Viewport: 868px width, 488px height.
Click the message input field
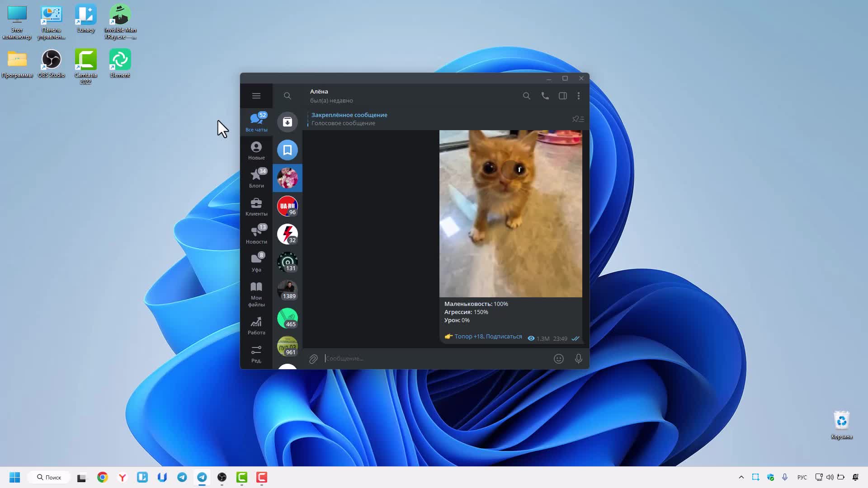(407, 358)
